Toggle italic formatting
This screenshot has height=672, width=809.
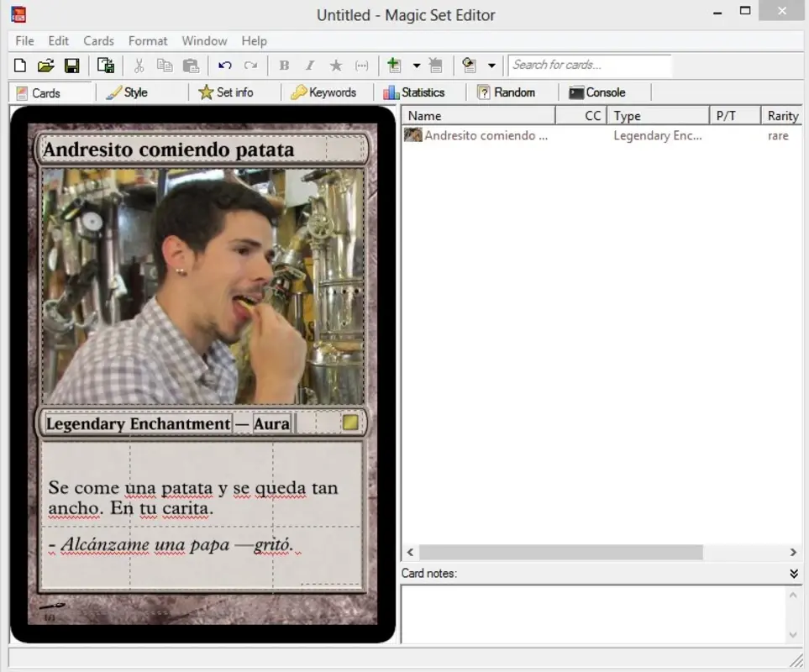pyautogui.click(x=309, y=66)
